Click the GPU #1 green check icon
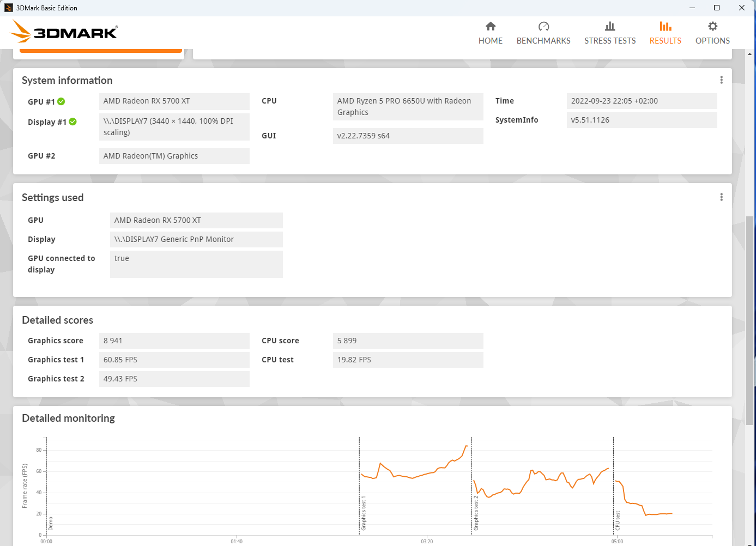The image size is (756, 546). click(x=61, y=101)
